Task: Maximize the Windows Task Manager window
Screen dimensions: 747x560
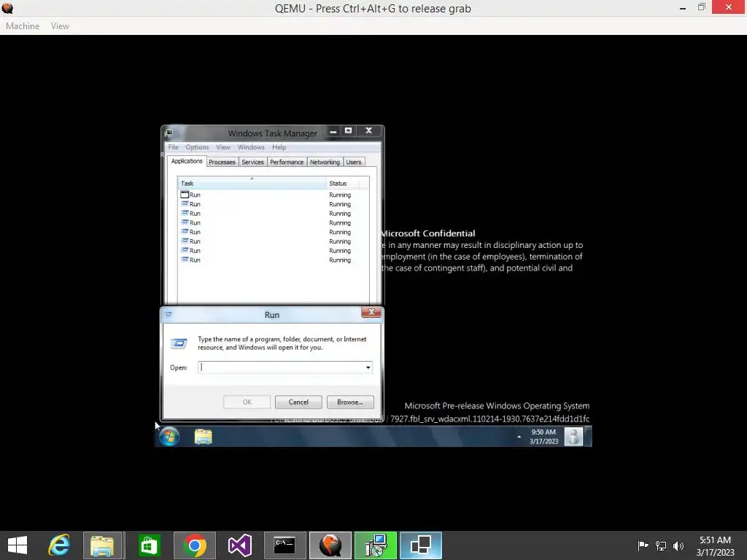Action: [348, 131]
